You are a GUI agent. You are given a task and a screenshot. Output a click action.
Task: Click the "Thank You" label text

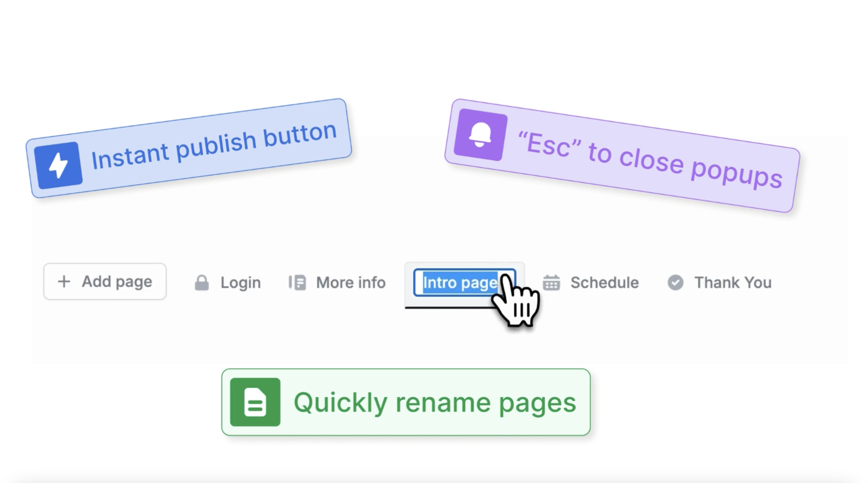click(x=733, y=283)
